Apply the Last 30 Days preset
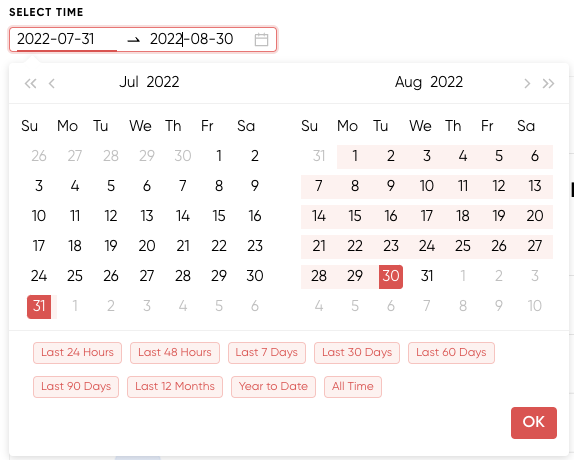 pos(357,353)
